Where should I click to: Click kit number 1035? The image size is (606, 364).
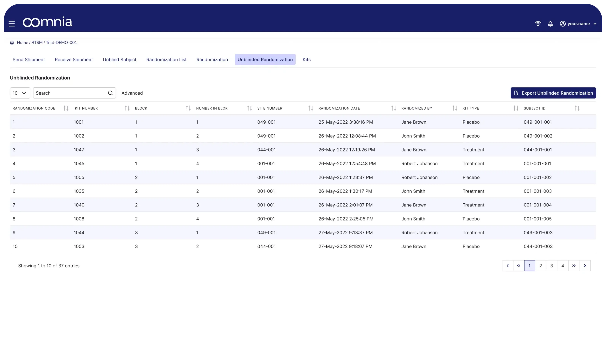[79, 191]
